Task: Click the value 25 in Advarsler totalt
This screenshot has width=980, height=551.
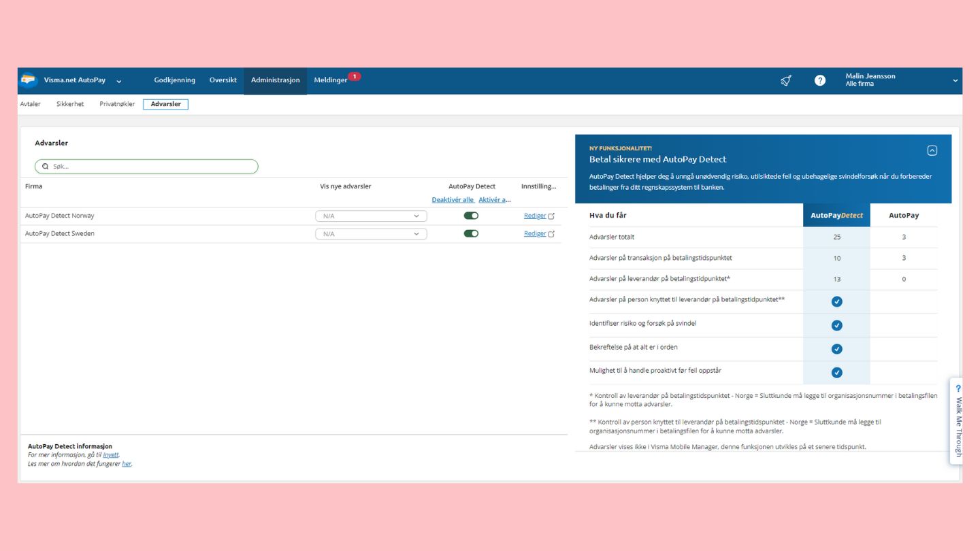Action: tap(837, 237)
